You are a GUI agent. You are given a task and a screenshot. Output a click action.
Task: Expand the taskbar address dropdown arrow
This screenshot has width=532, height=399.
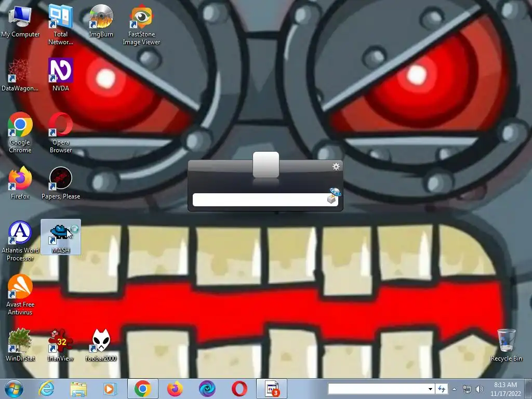[430, 389]
